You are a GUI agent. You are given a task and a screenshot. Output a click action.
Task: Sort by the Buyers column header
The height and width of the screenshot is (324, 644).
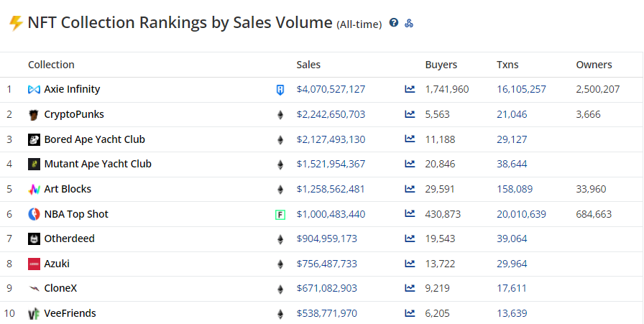pos(441,65)
